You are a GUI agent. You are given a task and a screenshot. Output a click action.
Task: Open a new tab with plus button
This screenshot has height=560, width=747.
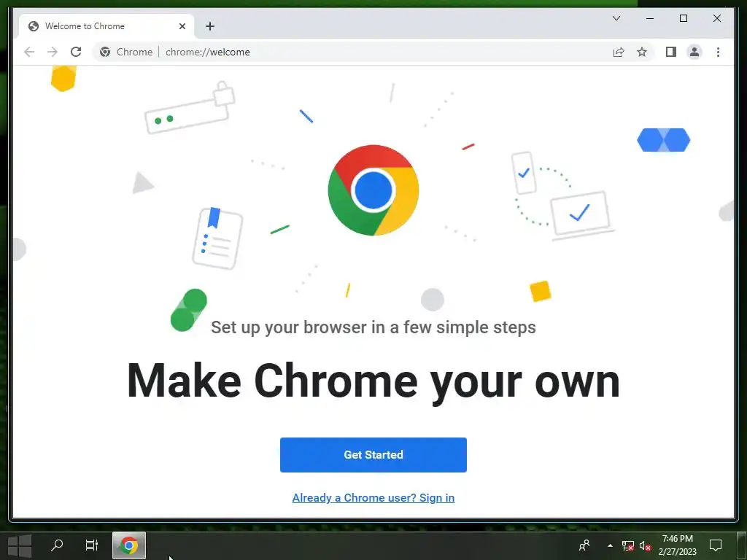point(210,26)
